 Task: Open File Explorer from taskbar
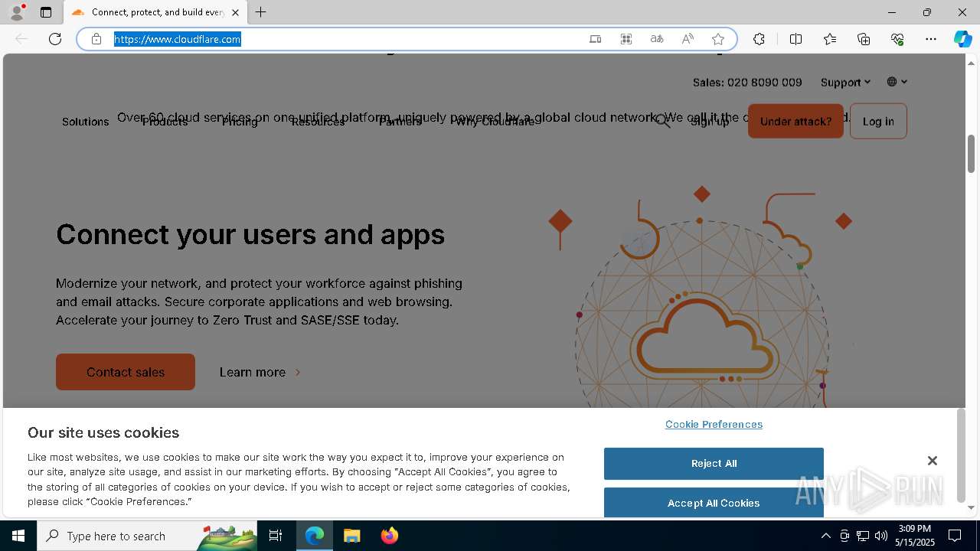(351, 536)
